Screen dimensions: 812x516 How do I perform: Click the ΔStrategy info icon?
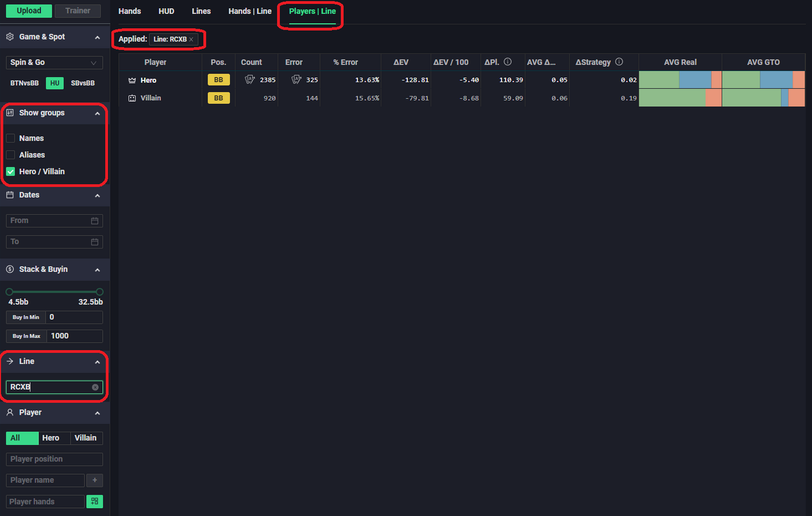[x=619, y=62]
